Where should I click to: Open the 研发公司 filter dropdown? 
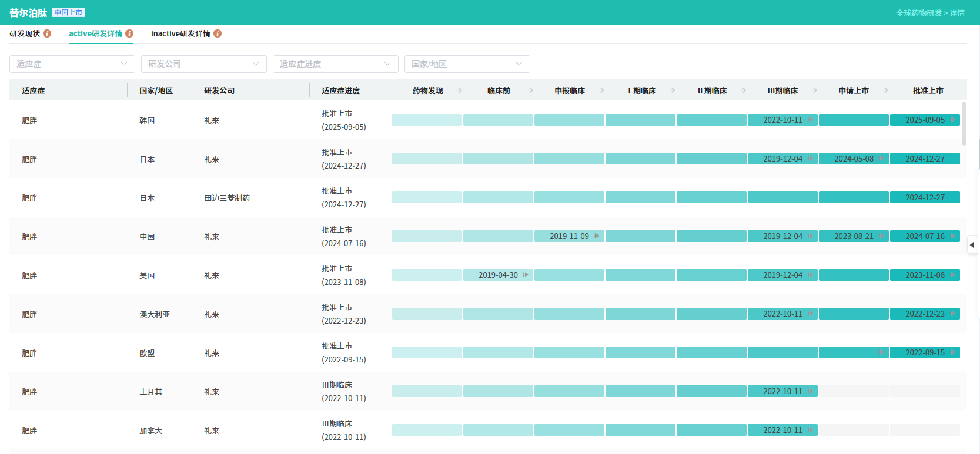click(x=203, y=64)
